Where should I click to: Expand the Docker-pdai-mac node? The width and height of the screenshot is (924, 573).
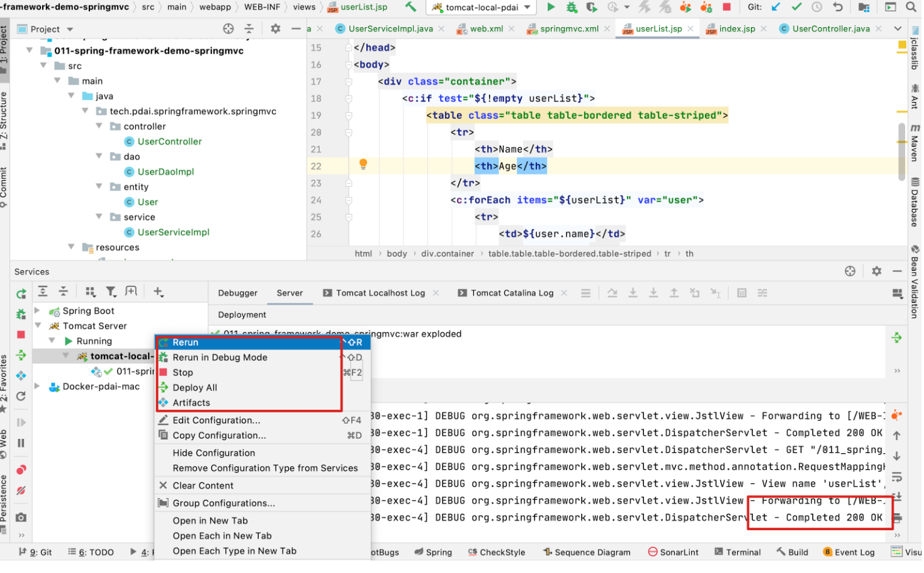(37, 386)
